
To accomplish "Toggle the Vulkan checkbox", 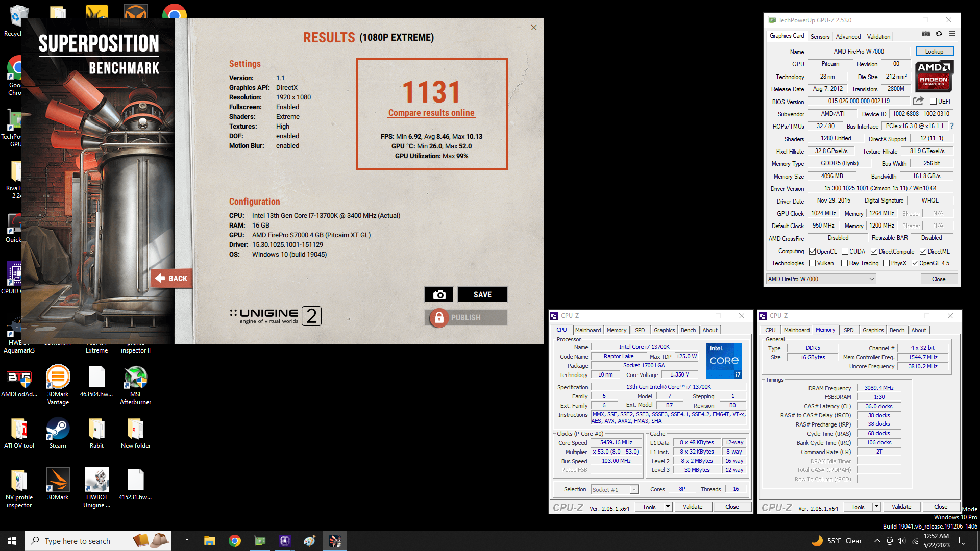I will [812, 263].
